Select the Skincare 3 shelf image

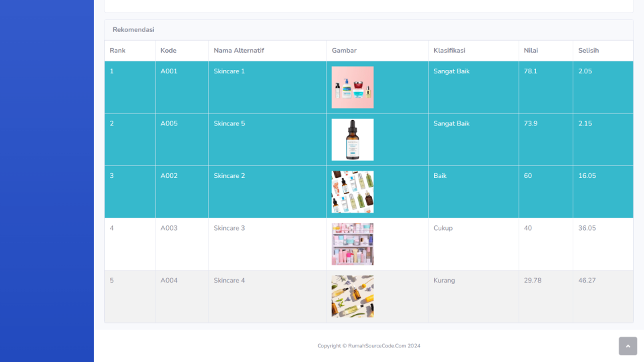coord(353,244)
